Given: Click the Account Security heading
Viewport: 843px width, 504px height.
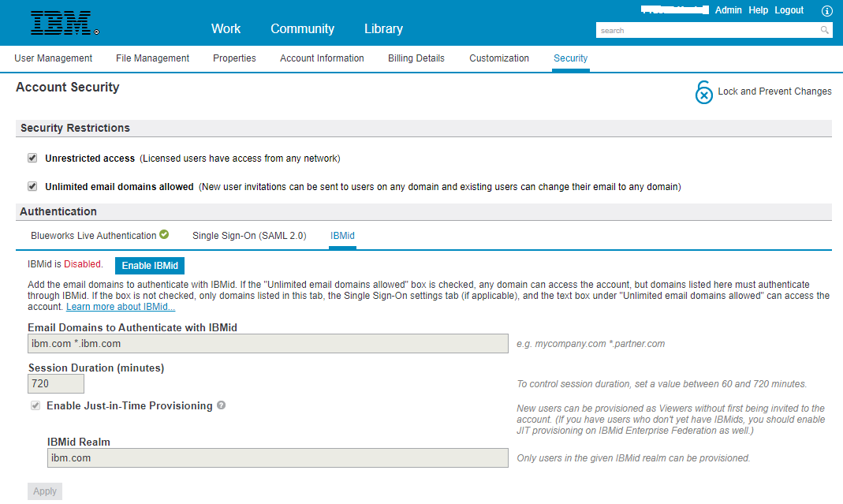Looking at the screenshot, I should [68, 87].
